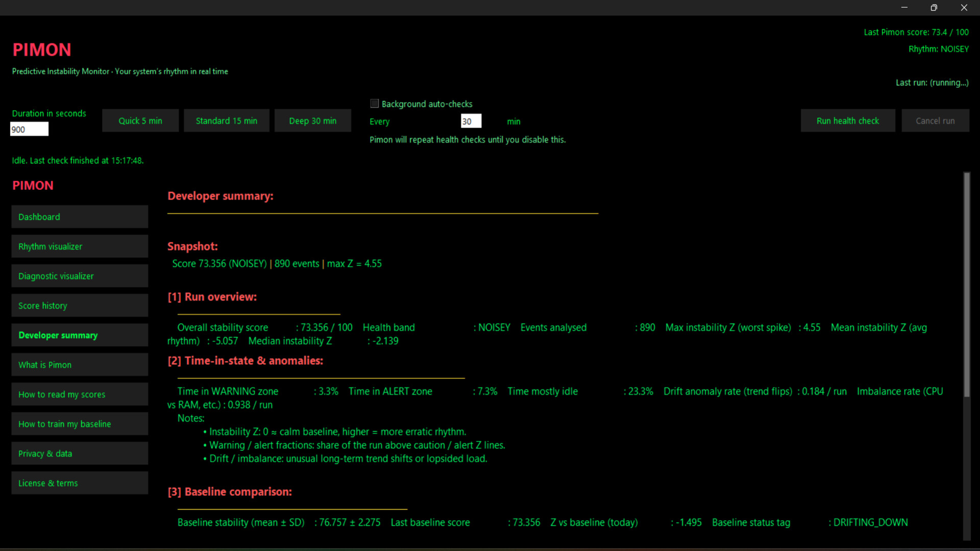Viewport: 980px width, 551px height.
Task: Show the Score history page
Action: click(80, 306)
